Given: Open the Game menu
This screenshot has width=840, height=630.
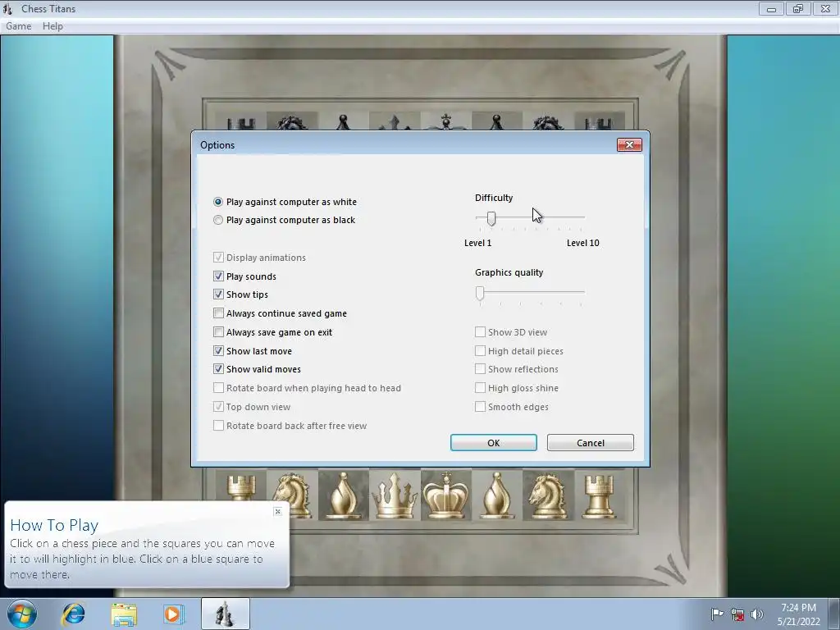Looking at the screenshot, I should coord(18,26).
